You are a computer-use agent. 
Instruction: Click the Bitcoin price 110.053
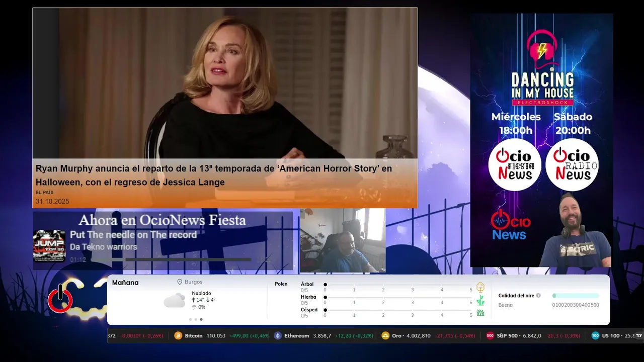click(216, 336)
